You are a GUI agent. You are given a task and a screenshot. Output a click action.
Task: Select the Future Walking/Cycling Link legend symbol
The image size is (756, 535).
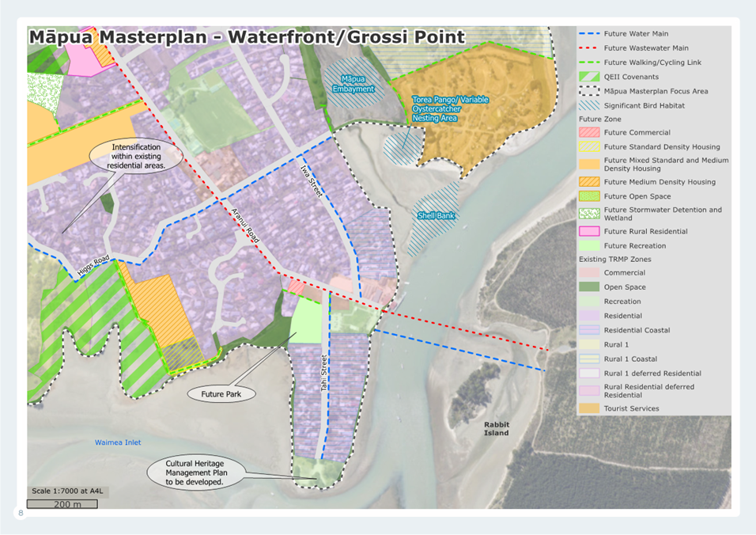click(589, 63)
